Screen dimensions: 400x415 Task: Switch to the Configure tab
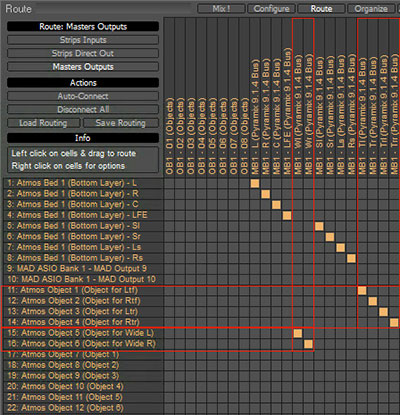(x=271, y=8)
